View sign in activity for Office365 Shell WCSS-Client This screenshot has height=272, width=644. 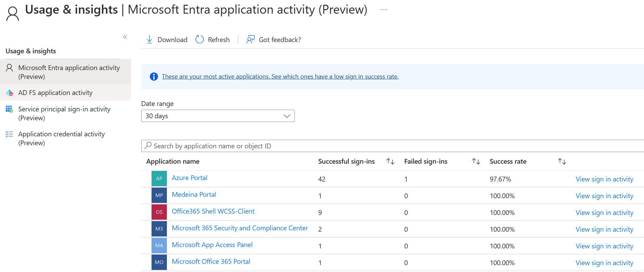604,213
